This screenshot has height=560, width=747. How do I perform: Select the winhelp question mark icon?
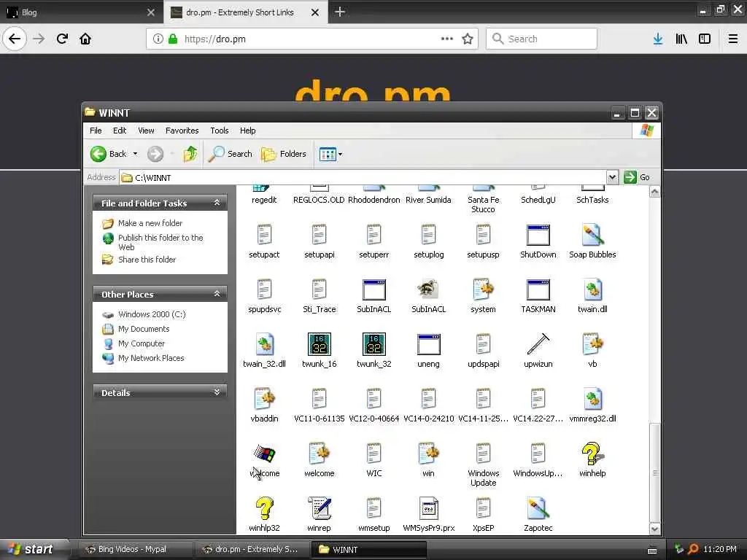coord(592,454)
